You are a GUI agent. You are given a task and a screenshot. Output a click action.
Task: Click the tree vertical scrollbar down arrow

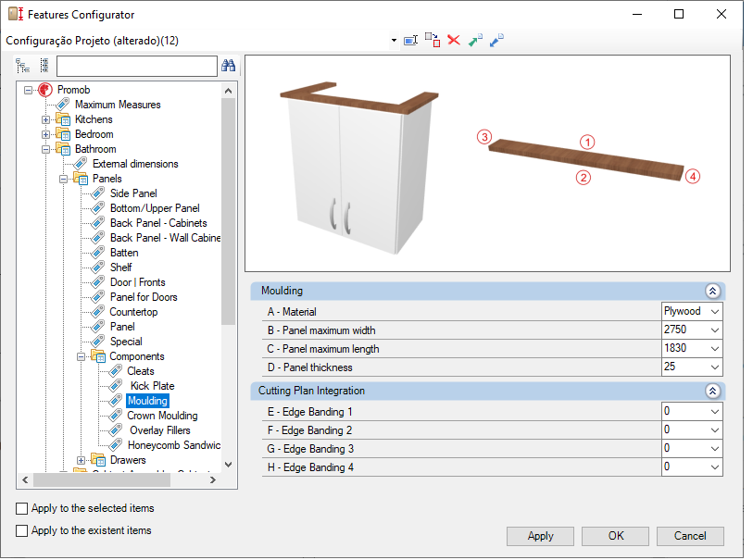[x=229, y=465]
